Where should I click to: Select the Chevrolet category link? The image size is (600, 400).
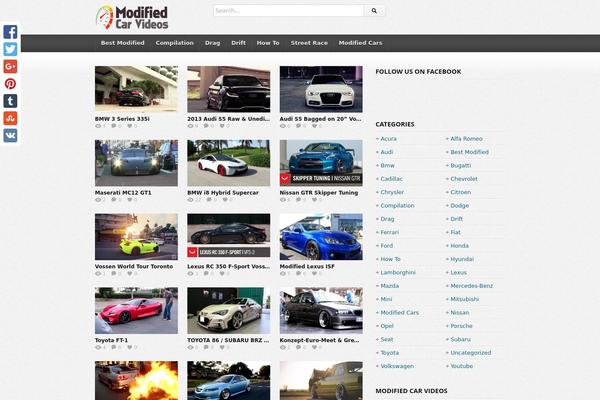pyautogui.click(x=464, y=179)
